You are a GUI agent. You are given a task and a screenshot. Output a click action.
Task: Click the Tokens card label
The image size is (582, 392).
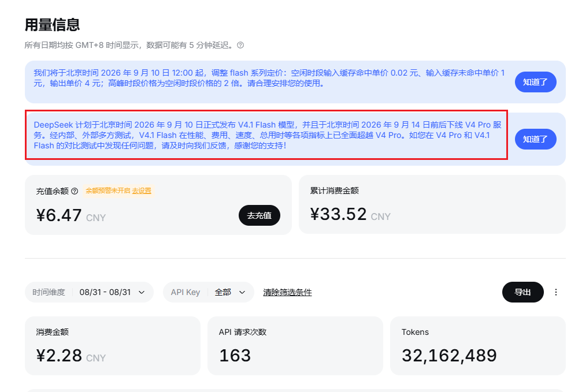pos(415,332)
